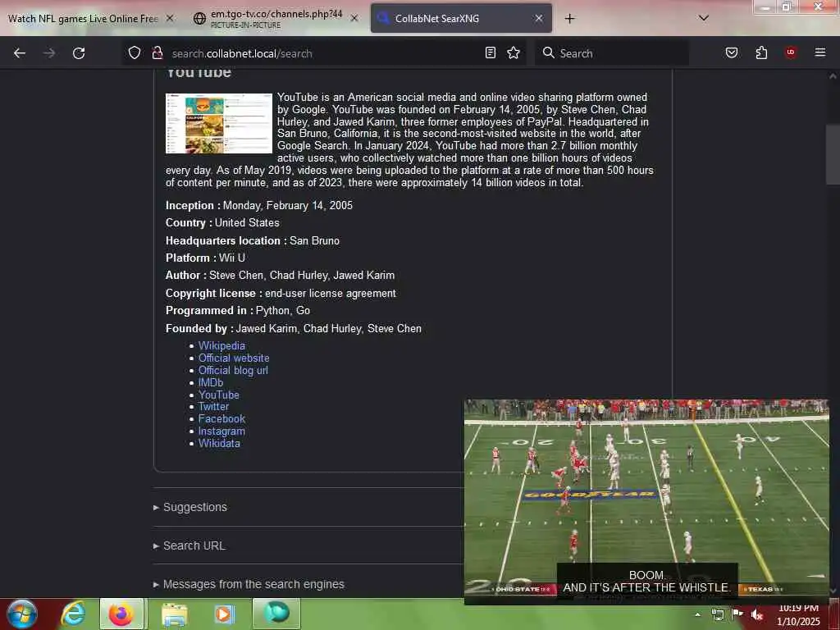
Task: Close the Watch NFL games tab
Action: [x=170, y=18]
